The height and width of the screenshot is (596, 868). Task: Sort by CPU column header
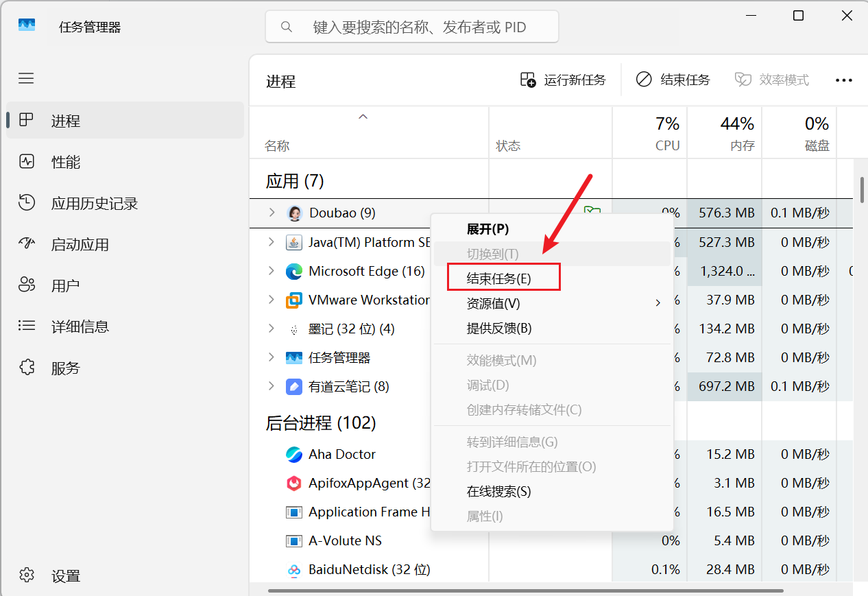[650, 133]
